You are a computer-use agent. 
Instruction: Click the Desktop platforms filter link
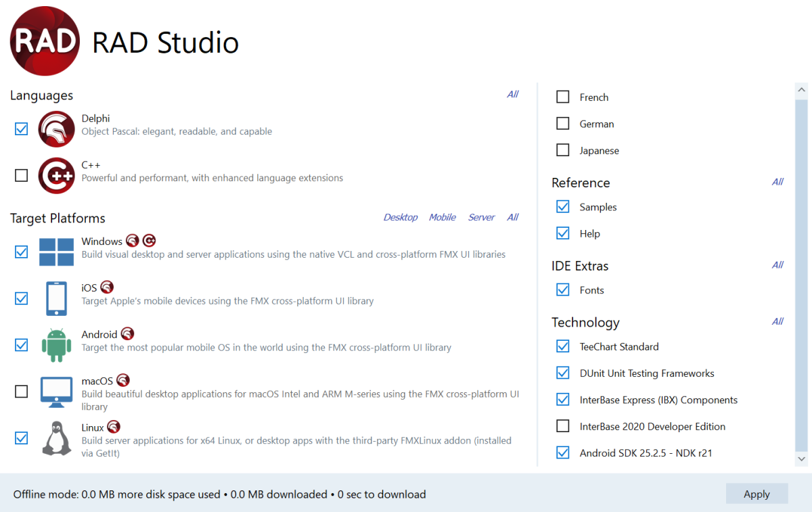(x=401, y=217)
